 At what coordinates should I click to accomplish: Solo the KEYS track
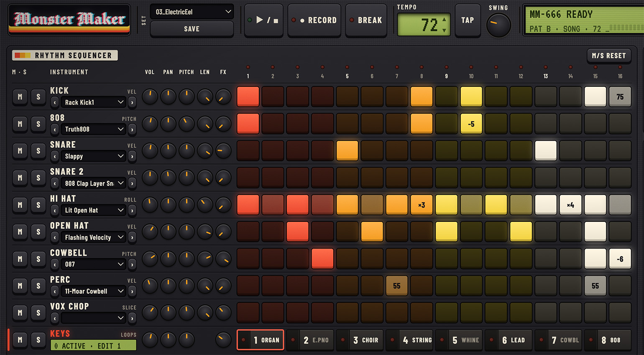(38, 340)
